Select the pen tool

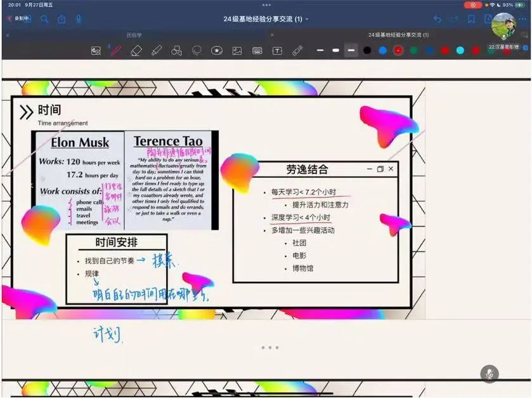(115, 51)
